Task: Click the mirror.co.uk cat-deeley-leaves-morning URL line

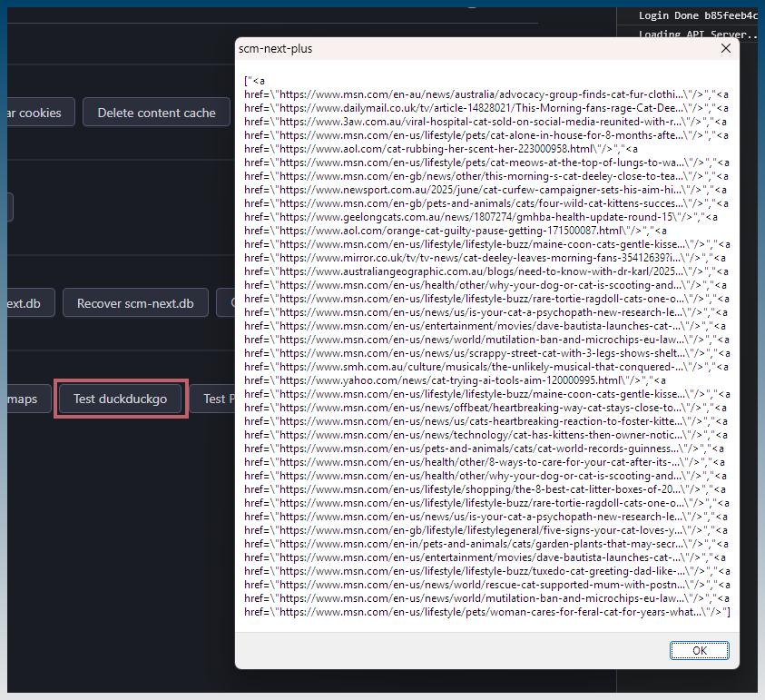Action: 485,258
